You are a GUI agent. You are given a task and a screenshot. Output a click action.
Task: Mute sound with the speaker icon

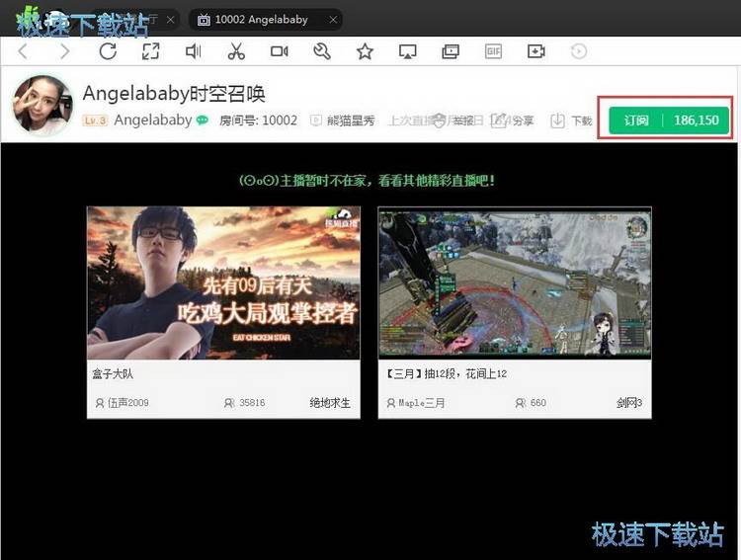pyautogui.click(x=194, y=51)
